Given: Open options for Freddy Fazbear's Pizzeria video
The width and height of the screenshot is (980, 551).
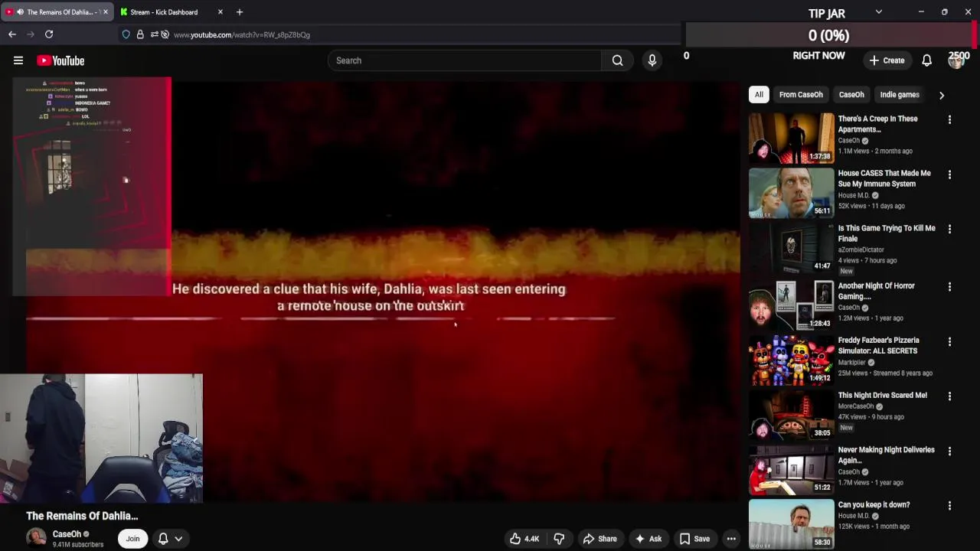Looking at the screenshot, I should (949, 341).
